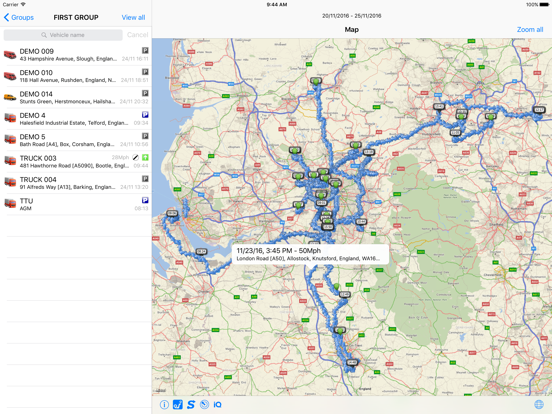Tap the blue parking status icon on TTU
This screenshot has height=414, width=552.
point(145,200)
